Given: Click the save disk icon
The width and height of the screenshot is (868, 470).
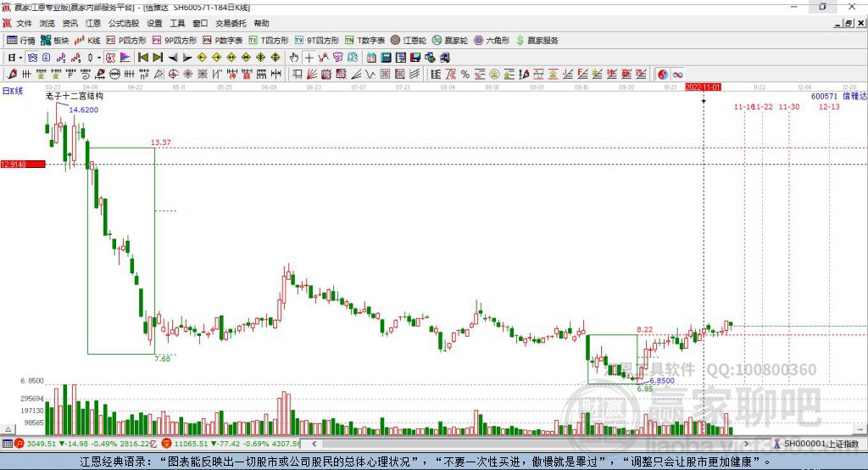Looking at the screenshot, I should tap(415, 58).
